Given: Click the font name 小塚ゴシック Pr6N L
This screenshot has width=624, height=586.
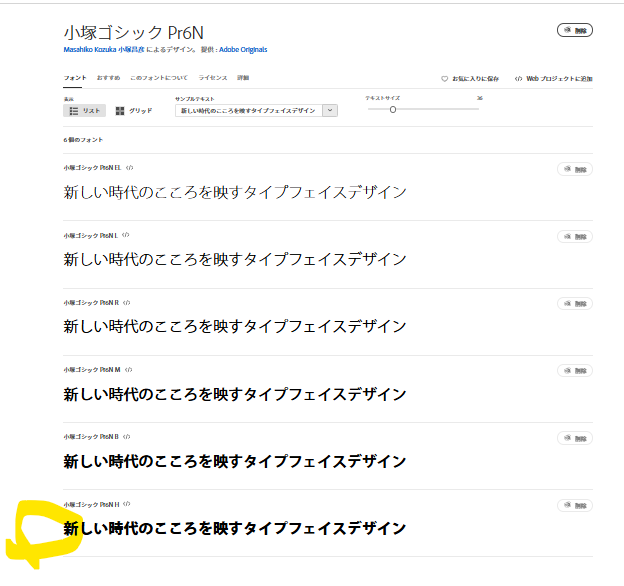Looking at the screenshot, I should [91, 236].
